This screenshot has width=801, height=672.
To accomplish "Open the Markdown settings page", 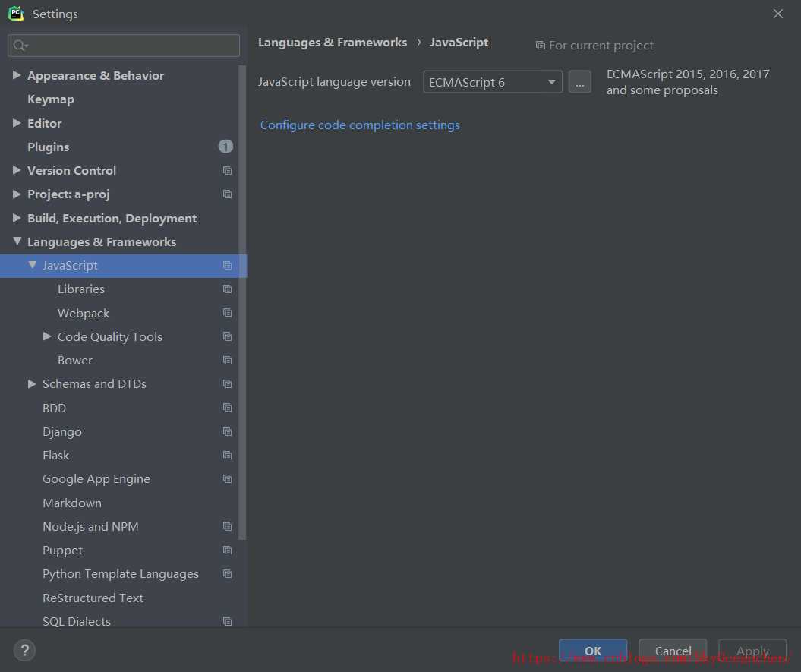I will click(72, 503).
